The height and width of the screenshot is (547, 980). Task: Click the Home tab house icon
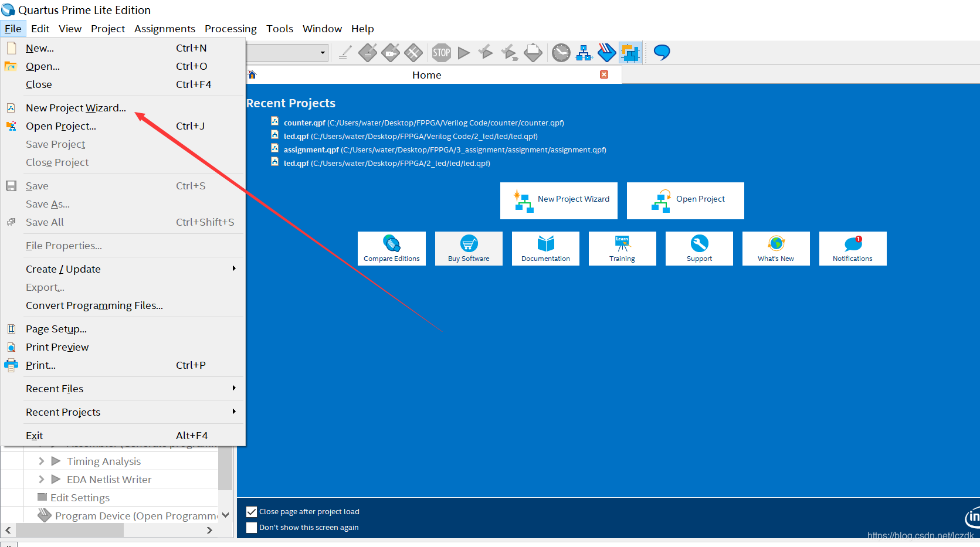[x=252, y=74]
